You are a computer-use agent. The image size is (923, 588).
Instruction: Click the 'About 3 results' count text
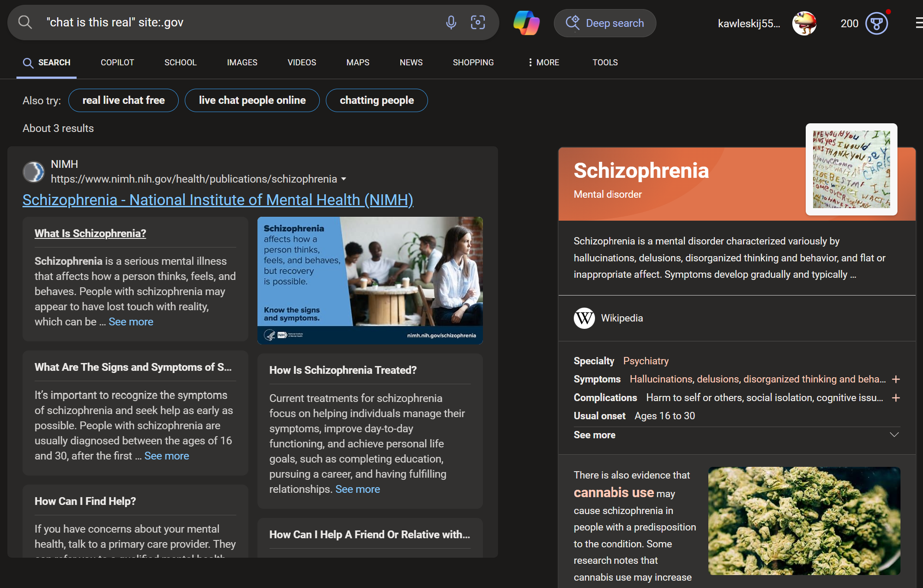58,129
